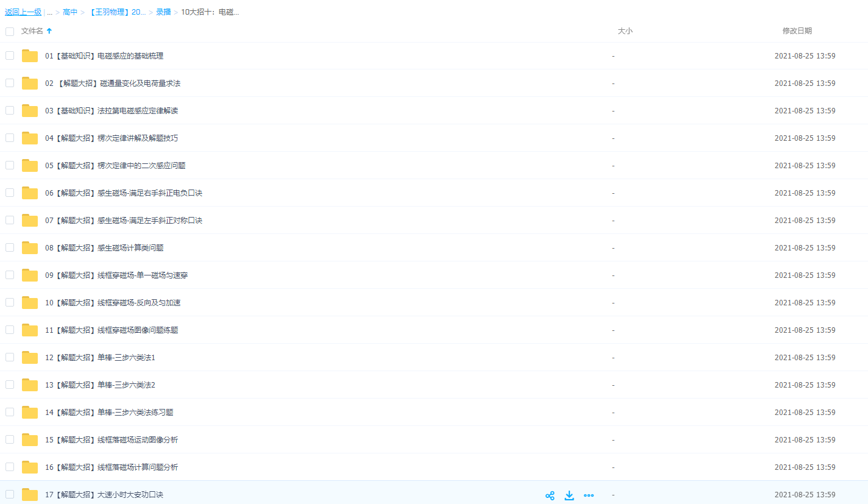Expand the collapsed breadcrumb ellipsis
The image size is (868, 504).
(x=49, y=12)
